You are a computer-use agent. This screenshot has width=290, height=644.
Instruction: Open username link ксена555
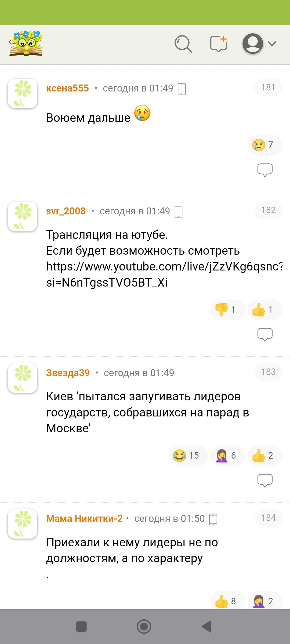pos(67,88)
